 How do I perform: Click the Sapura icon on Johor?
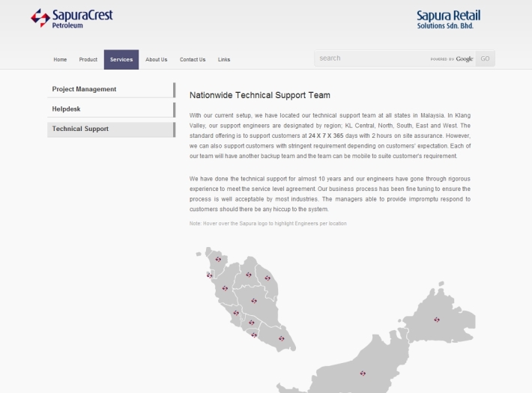click(282, 338)
